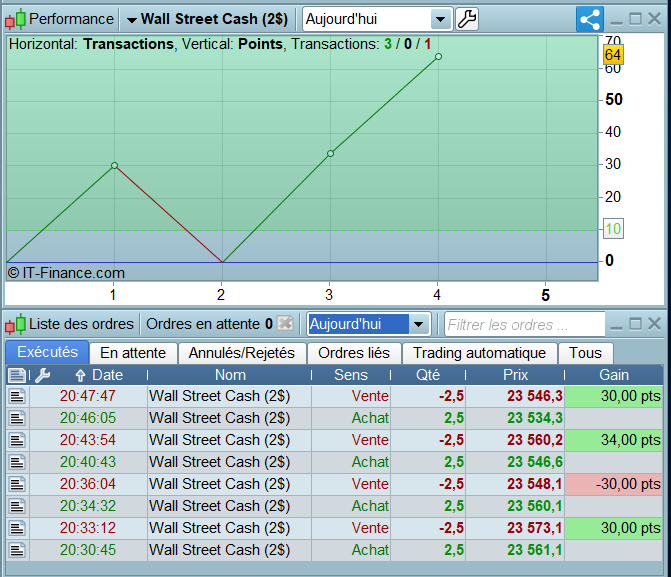Click the details icon in the table header

(x=17, y=375)
